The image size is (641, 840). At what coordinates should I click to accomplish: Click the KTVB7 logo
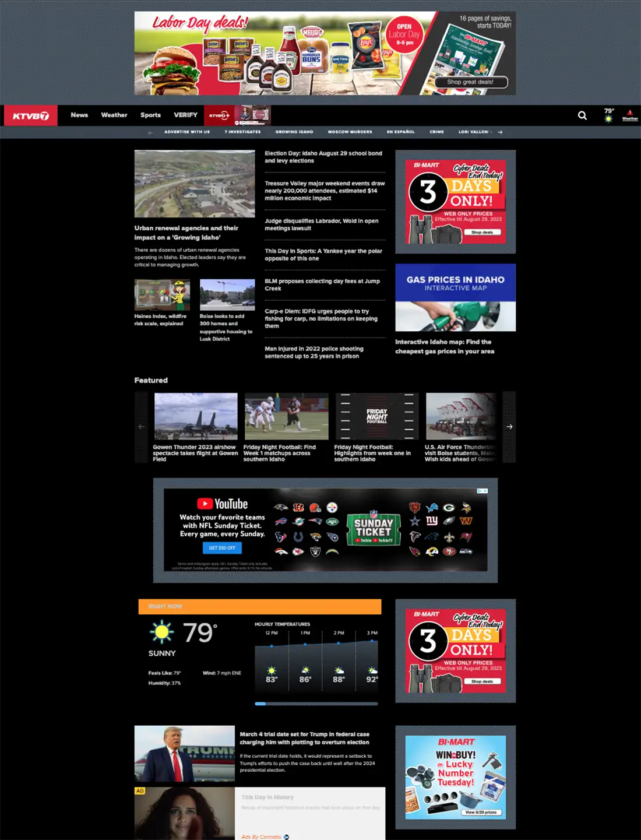click(x=31, y=115)
